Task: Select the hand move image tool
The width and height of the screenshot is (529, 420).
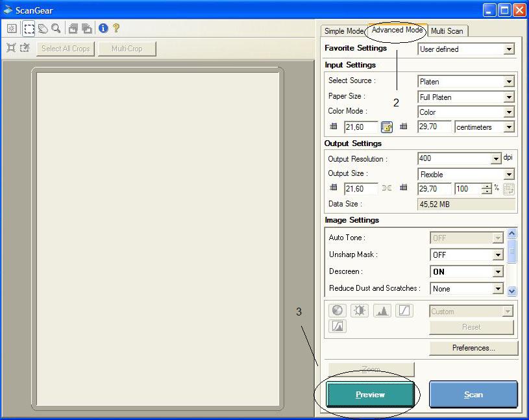Action: coord(43,29)
